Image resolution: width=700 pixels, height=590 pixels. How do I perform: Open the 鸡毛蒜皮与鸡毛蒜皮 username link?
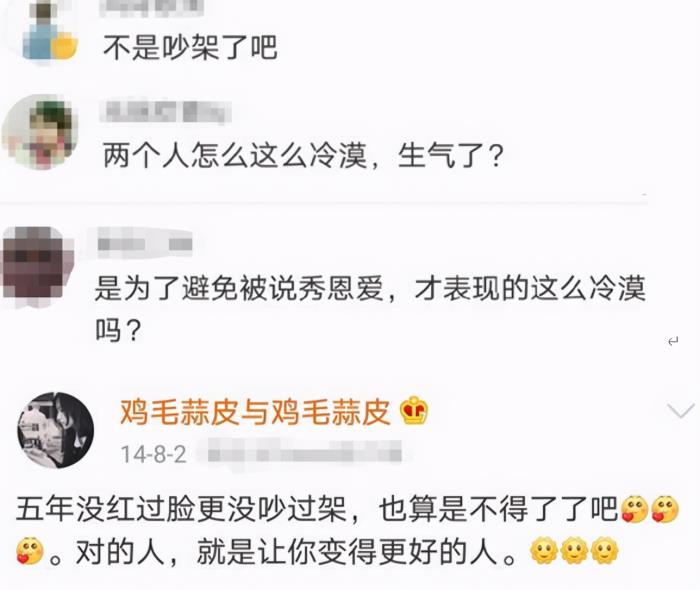[x=255, y=411]
